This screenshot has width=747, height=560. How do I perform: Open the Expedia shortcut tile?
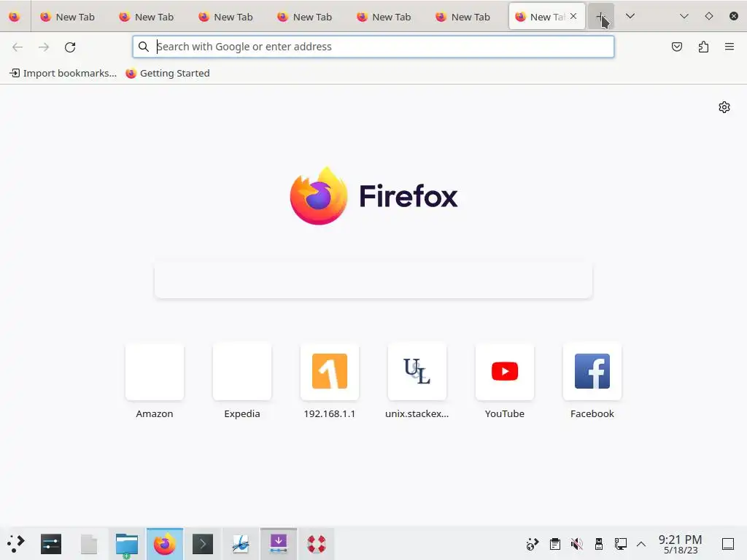[242, 381]
